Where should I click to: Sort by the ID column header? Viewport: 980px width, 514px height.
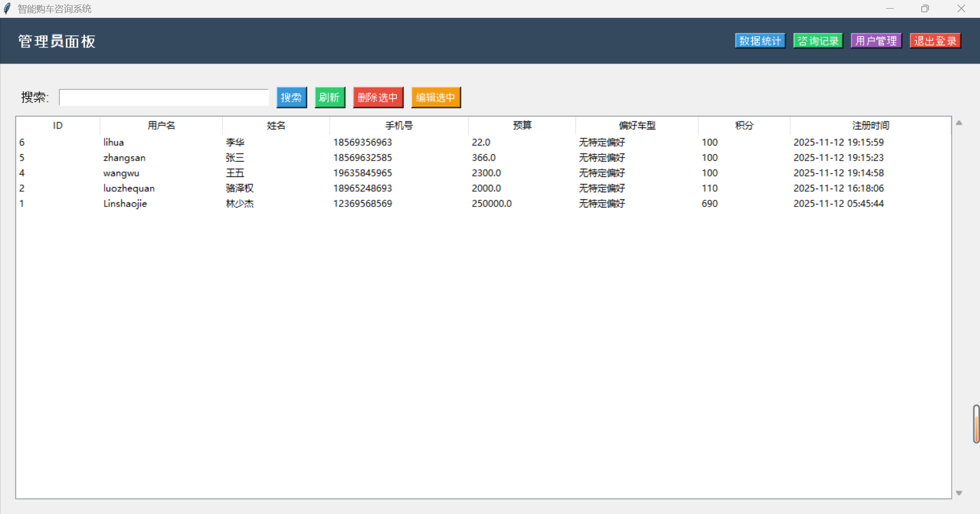tap(58, 125)
